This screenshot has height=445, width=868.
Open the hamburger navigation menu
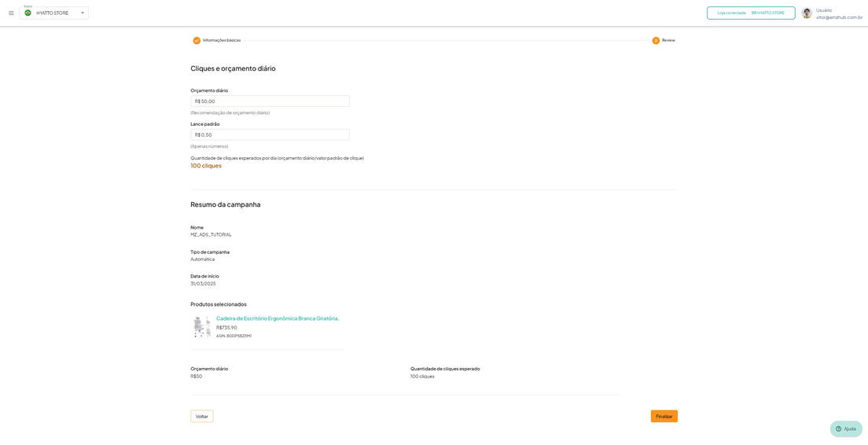click(x=11, y=13)
